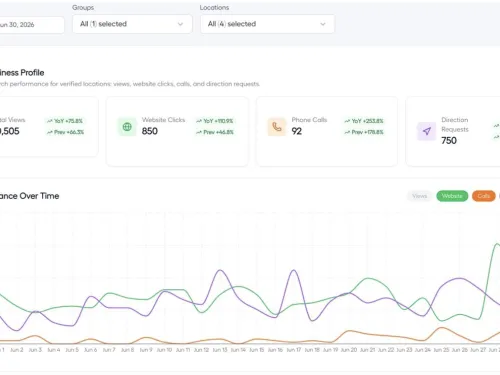
Task: Click the Website Clicks globe icon
Action: (x=127, y=127)
